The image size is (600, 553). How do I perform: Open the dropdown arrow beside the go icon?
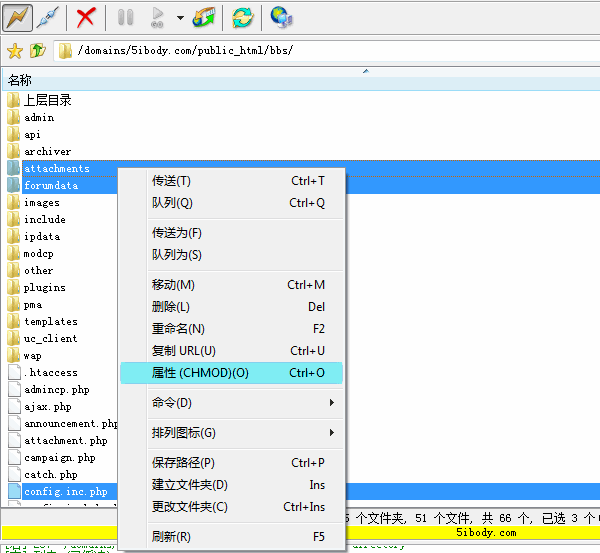point(179,17)
